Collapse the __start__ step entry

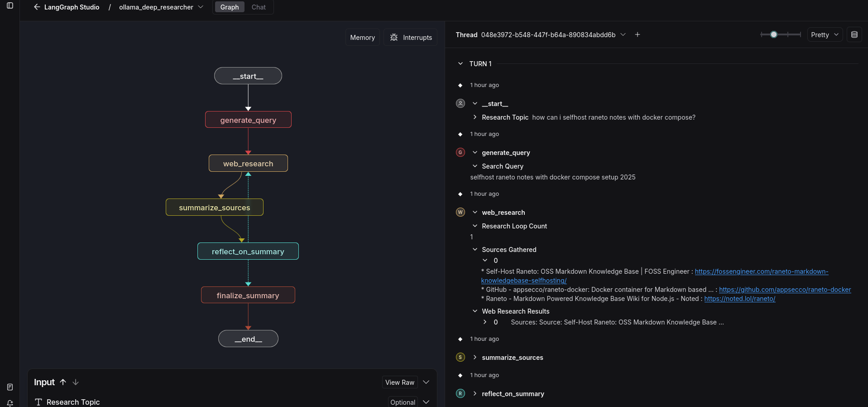point(475,104)
